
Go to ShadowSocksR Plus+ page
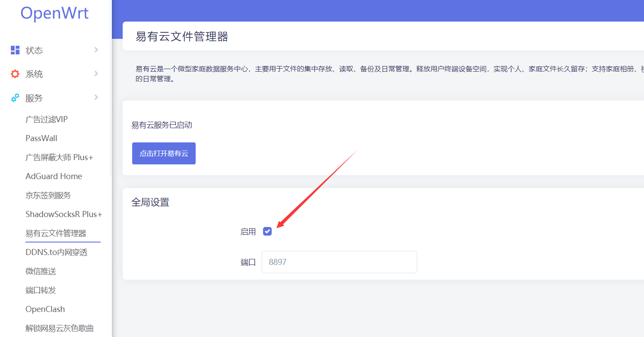pyautogui.click(x=63, y=214)
